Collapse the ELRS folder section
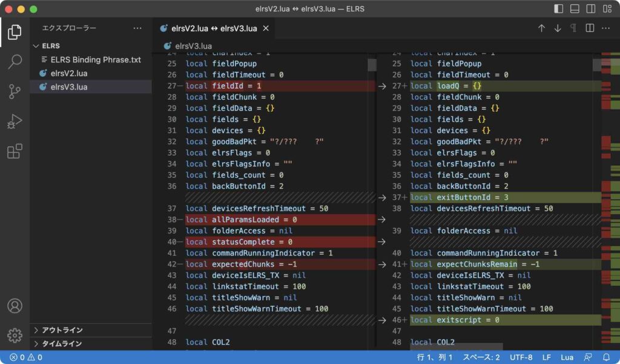This screenshot has width=620, height=364. point(36,46)
